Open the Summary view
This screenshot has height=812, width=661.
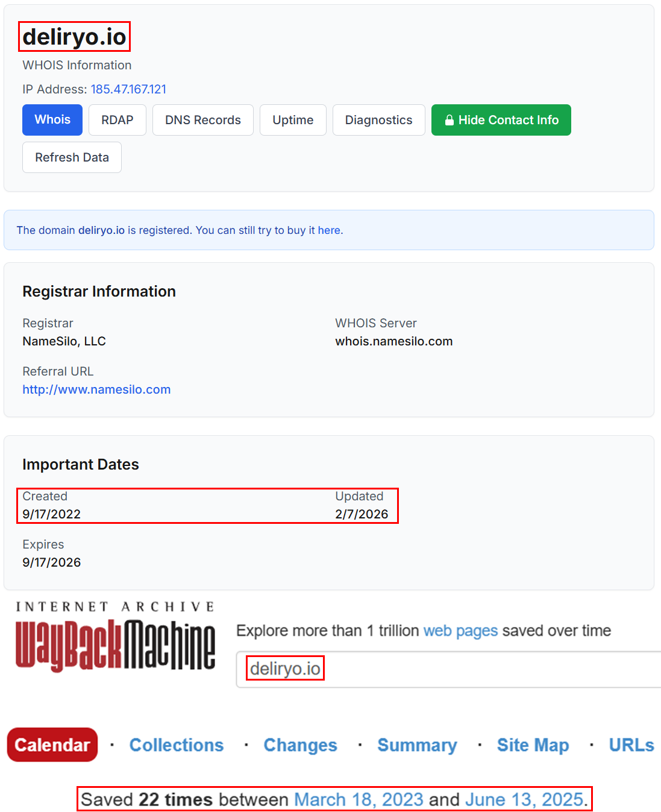417,744
